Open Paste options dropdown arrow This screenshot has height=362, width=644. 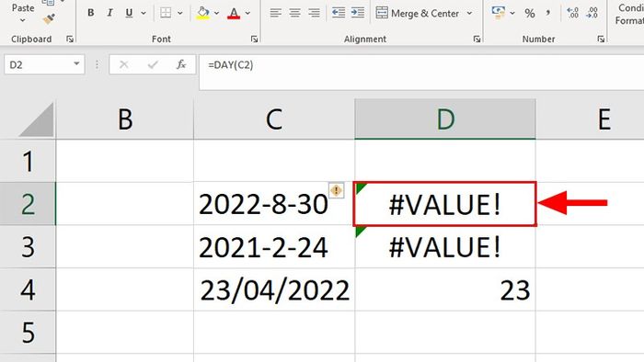(x=23, y=20)
